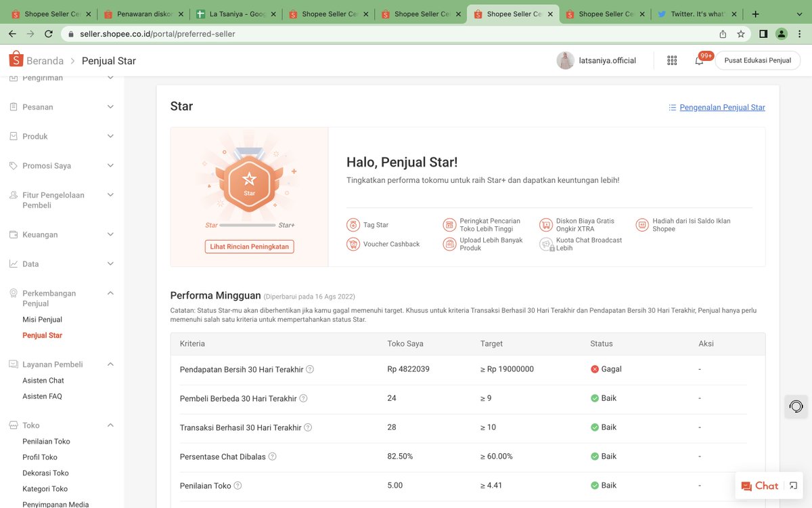The image size is (812, 508).
Task: Click the Rp 4822039 value cell
Action: click(408, 369)
